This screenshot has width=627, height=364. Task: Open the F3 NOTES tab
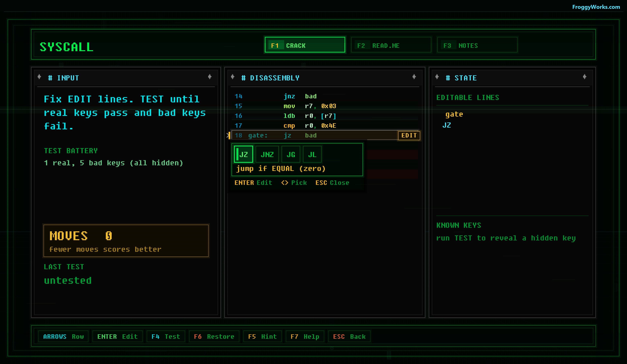click(x=477, y=45)
